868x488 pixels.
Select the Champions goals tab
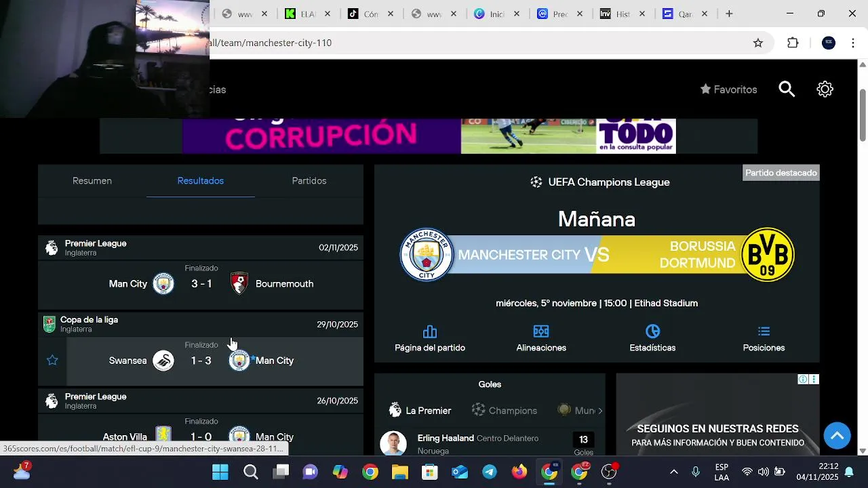505,410
